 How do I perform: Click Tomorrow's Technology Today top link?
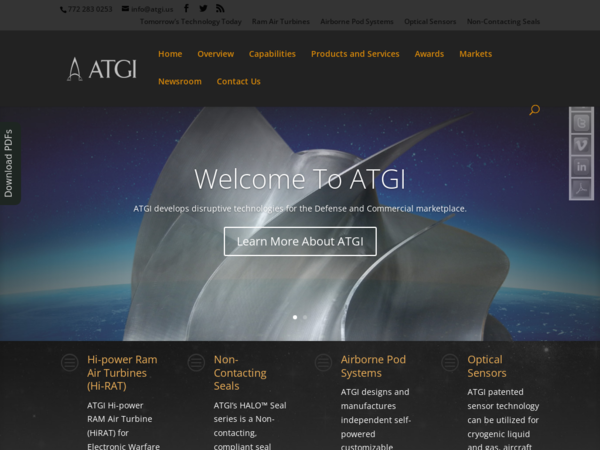191,21
